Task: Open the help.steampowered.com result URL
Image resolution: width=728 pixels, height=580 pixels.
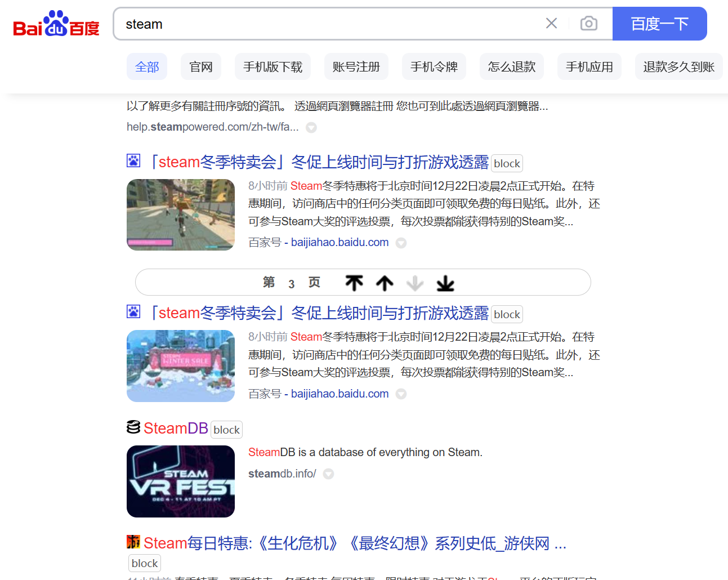Action: coord(213,127)
